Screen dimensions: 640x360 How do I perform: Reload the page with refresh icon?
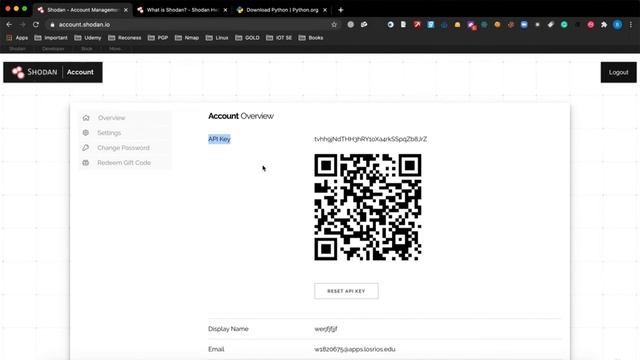(36, 24)
